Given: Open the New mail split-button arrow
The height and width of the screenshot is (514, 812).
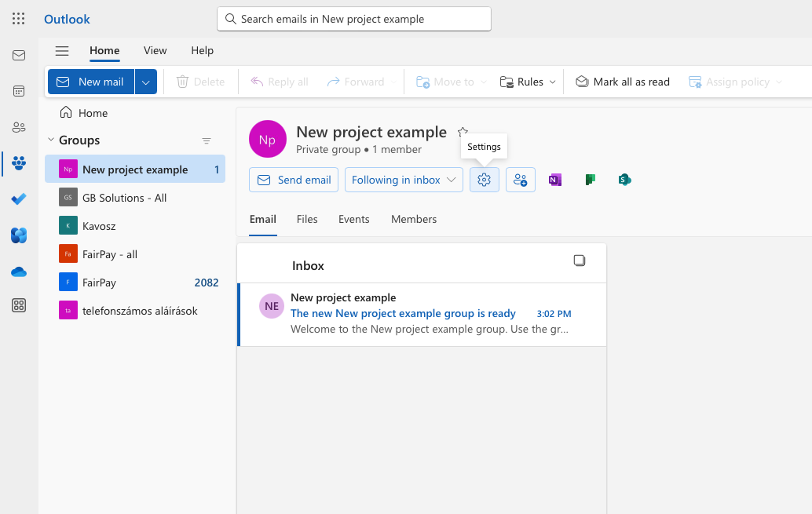Looking at the screenshot, I should coord(146,81).
